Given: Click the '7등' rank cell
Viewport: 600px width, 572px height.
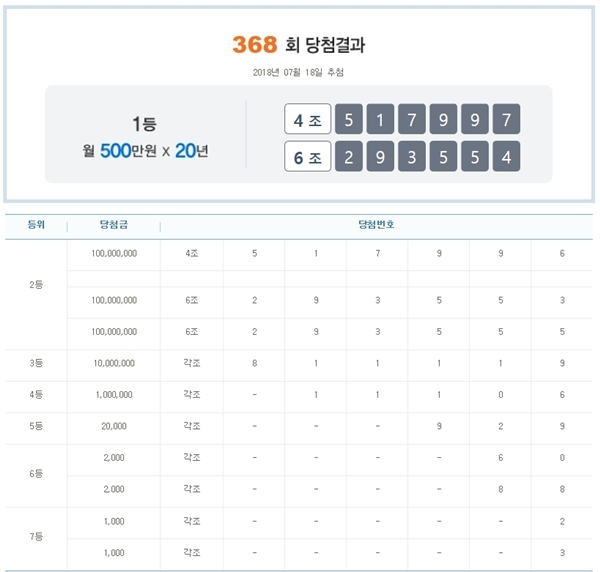Looking at the screenshot, I should [36, 537].
